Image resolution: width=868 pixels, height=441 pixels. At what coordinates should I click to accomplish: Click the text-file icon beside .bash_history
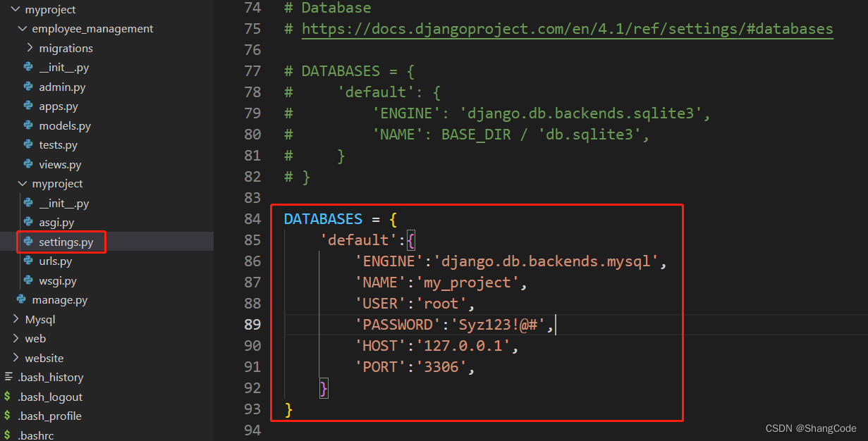tap(7, 377)
